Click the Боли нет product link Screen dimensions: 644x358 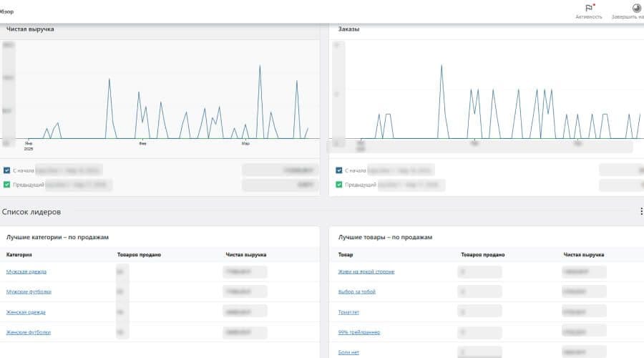tap(349, 352)
